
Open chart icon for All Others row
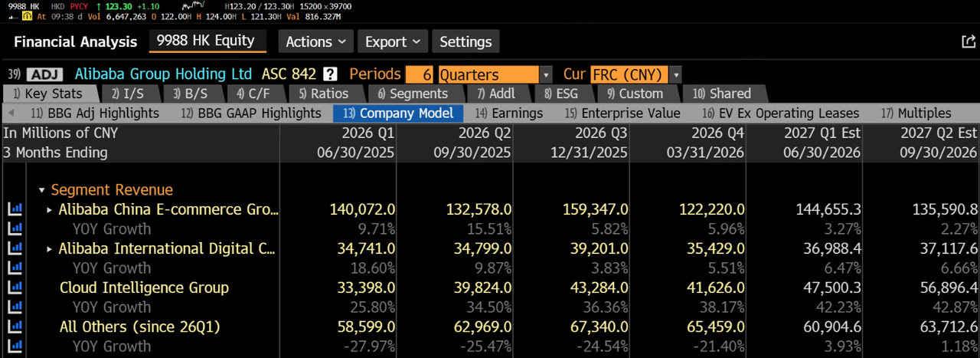[x=15, y=327]
